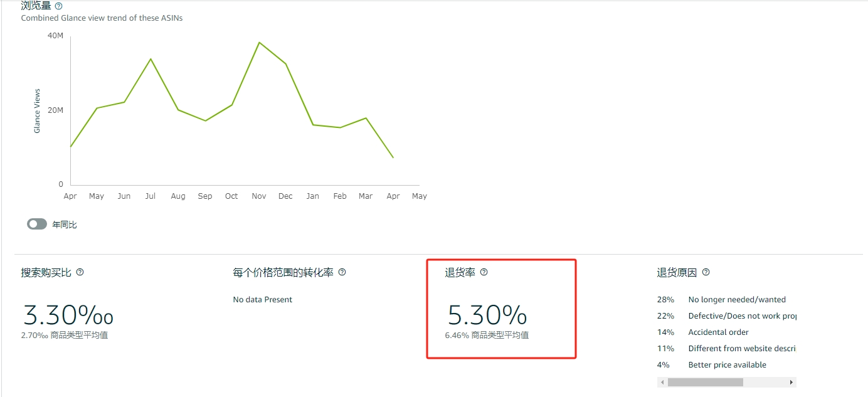Image resolution: width=868 pixels, height=397 pixels.
Task: Click the question mark next to 每个价格范围的转化率
Action: click(342, 272)
